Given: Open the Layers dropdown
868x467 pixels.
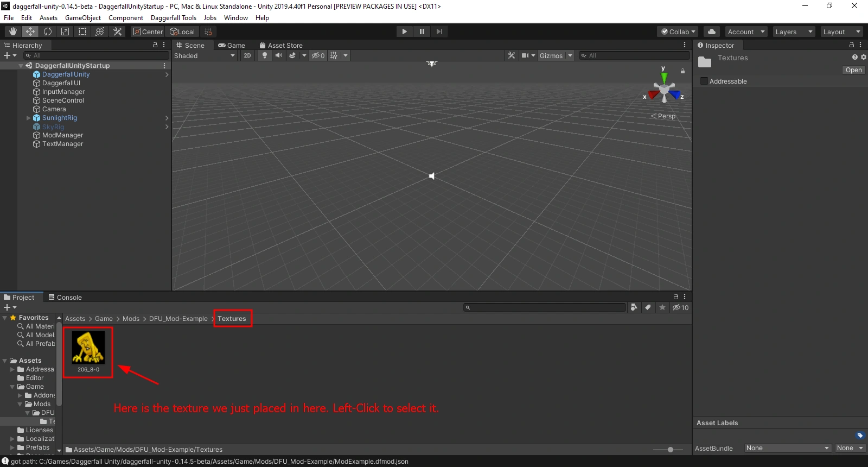Looking at the screenshot, I should (794, 31).
